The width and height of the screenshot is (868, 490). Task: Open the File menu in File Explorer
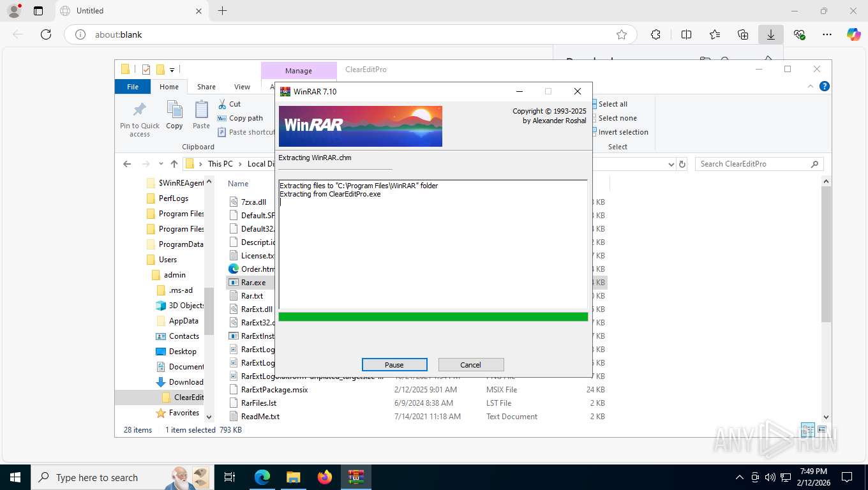pos(133,87)
